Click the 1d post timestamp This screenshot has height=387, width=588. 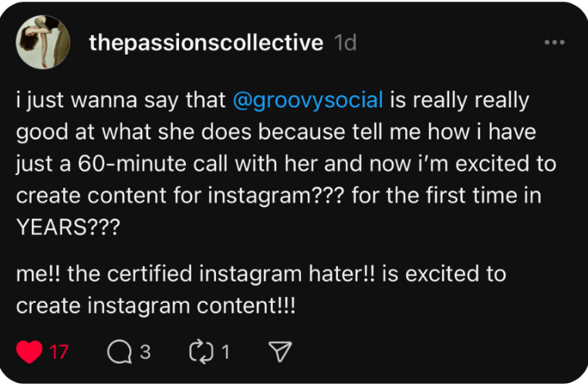tap(345, 43)
